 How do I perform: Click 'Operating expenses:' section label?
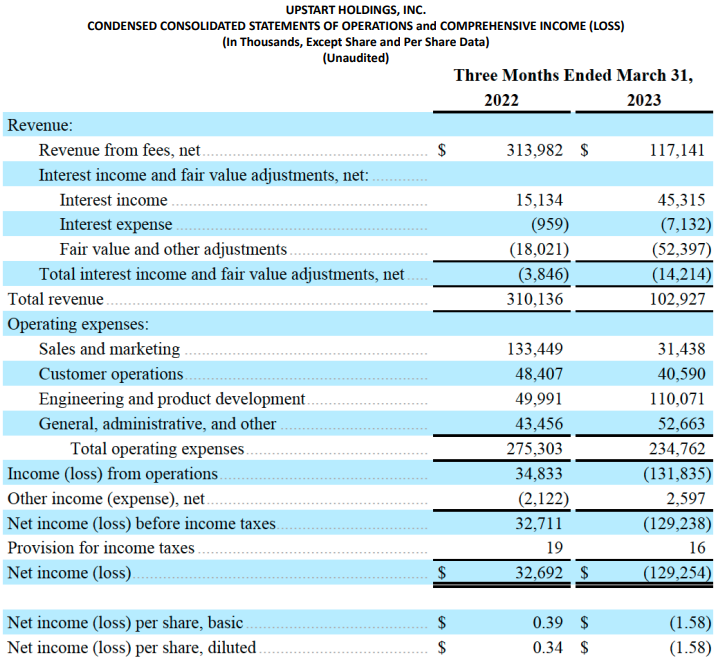point(78,324)
